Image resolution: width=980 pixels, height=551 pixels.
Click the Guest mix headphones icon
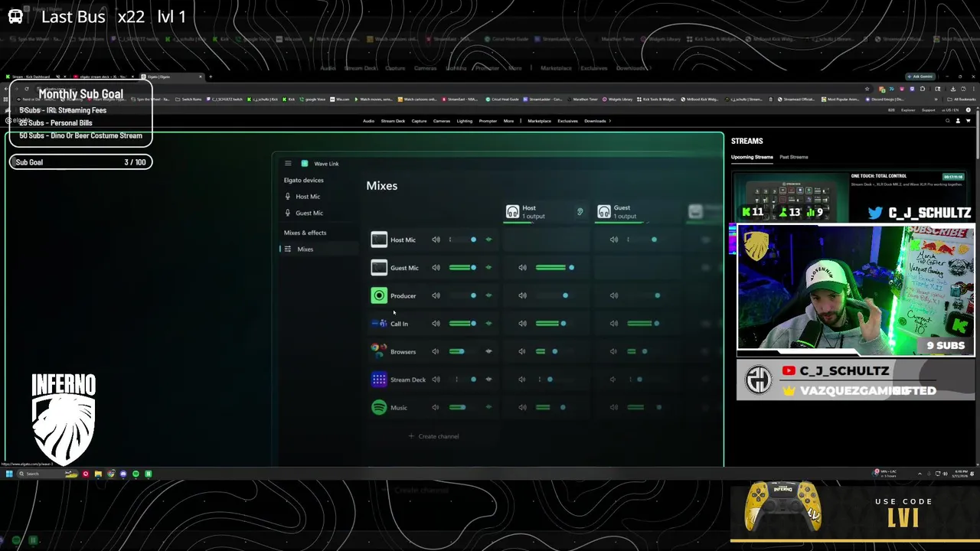604,211
